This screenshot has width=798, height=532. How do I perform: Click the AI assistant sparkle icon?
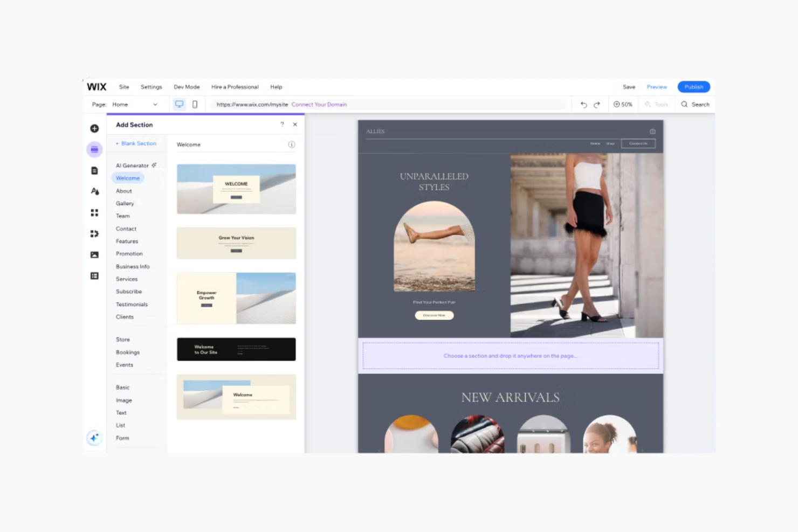[94, 438]
